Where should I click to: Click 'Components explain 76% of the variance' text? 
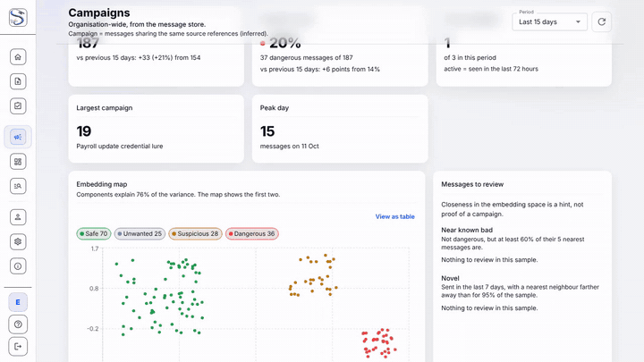pos(135,195)
